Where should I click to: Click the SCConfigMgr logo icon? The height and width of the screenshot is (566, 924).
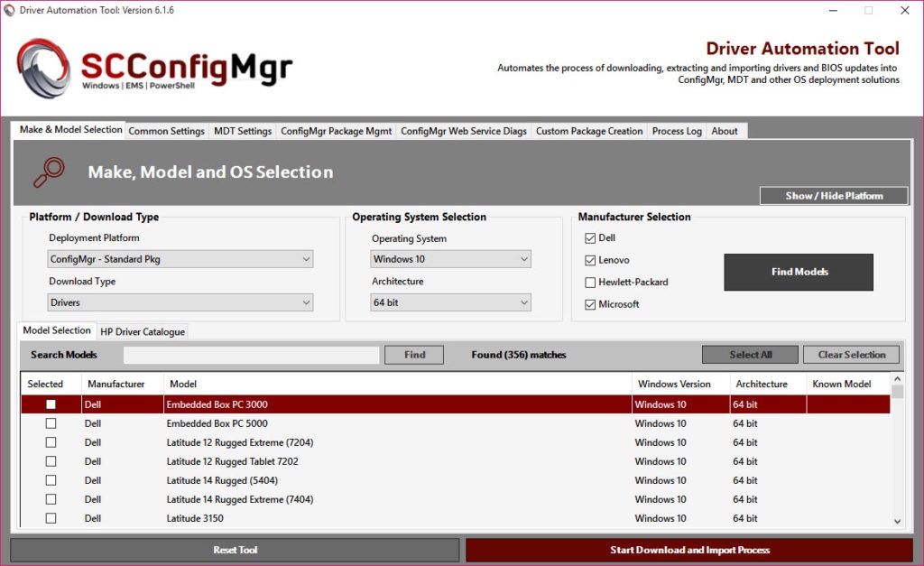pos(43,68)
